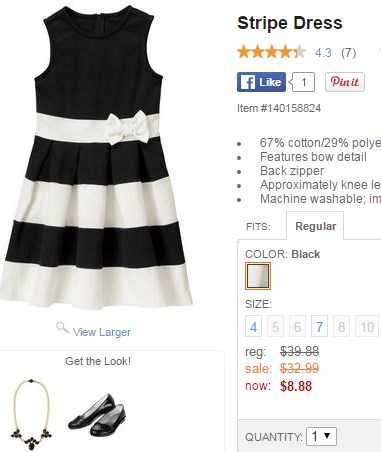Open the 4.3 rating link

[323, 53]
